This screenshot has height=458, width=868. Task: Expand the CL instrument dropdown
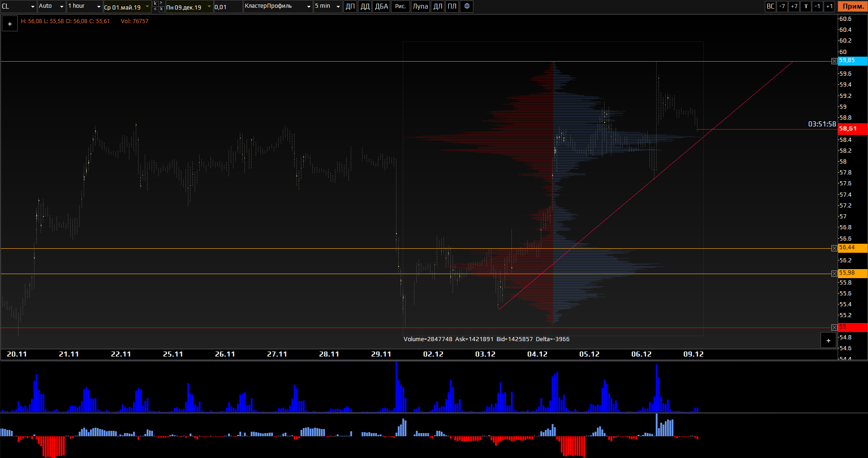33,6
